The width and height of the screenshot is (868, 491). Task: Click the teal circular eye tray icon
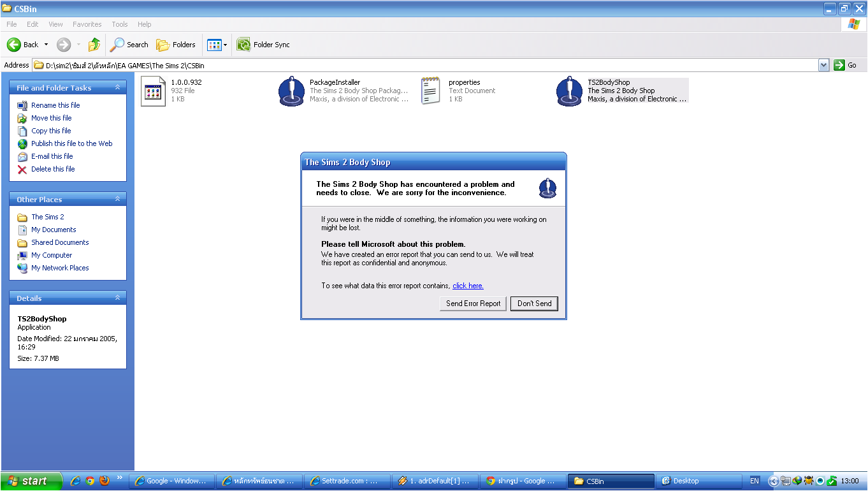pos(820,481)
